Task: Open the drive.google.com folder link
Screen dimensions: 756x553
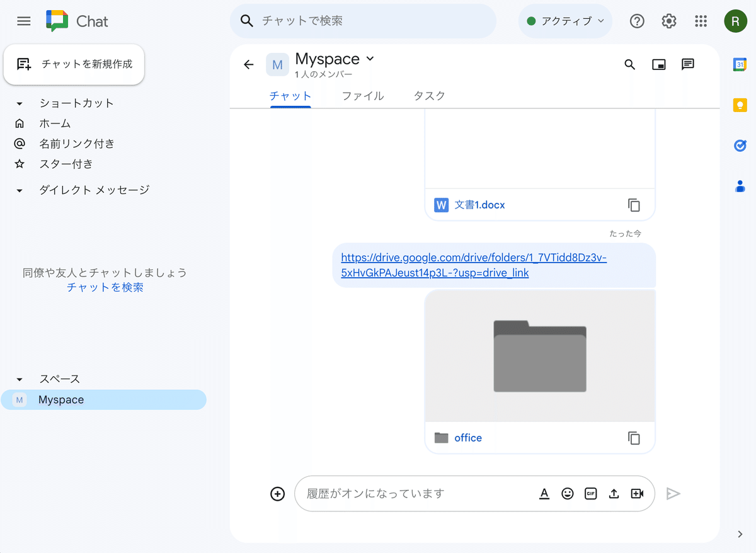Action: (474, 265)
